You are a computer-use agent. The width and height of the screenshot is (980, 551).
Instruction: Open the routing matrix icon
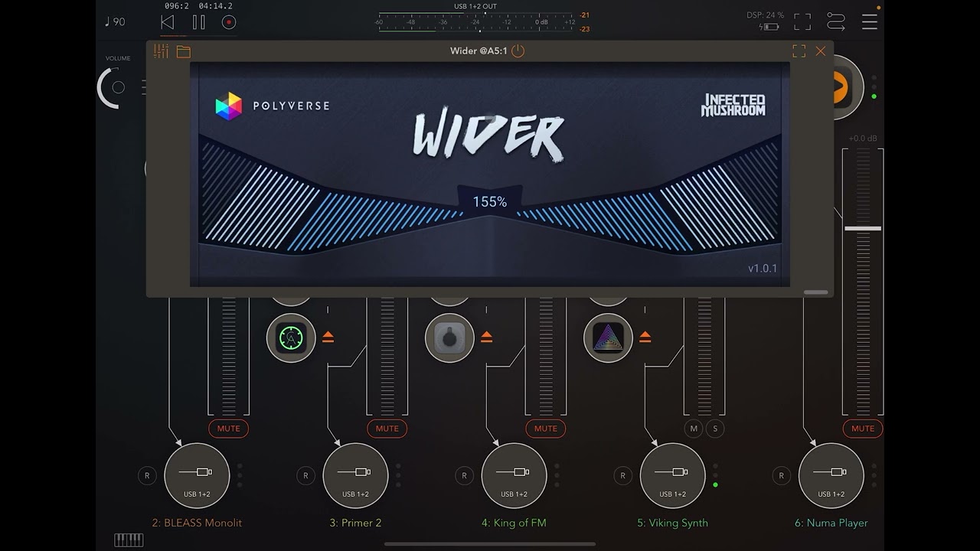[835, 21]
